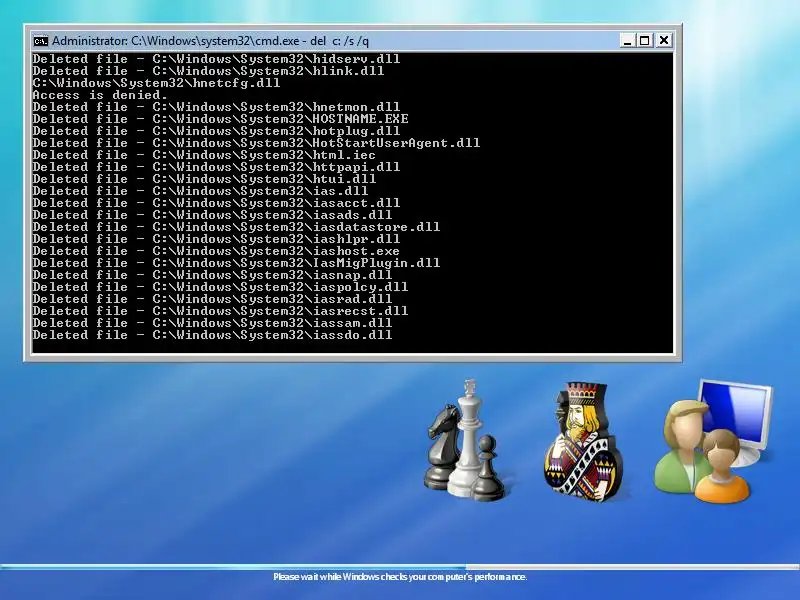Click the hidserv.dll deleted line

click(x=216, y=59)
